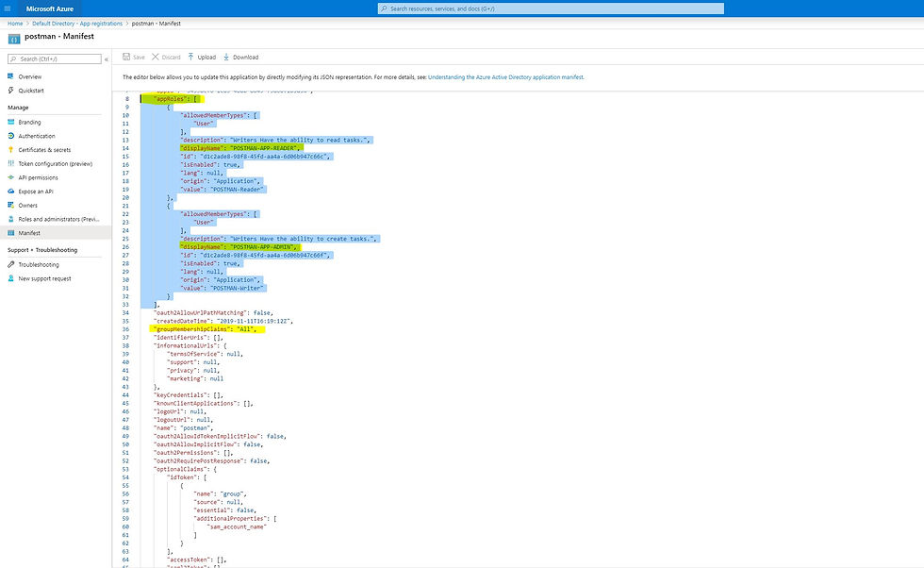Click the "value": "POSTMAN-Reader" line
924x568 pixels.
click(x=222, y=190)
